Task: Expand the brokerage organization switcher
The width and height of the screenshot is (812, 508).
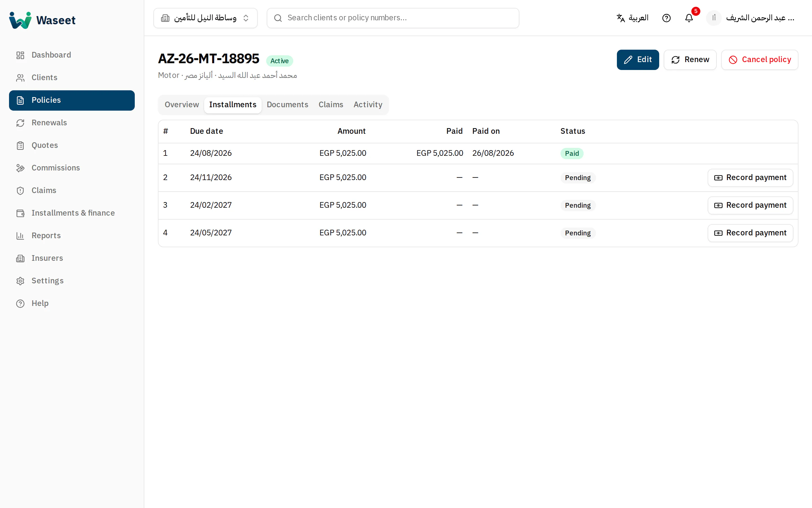Action: [205, 18]
